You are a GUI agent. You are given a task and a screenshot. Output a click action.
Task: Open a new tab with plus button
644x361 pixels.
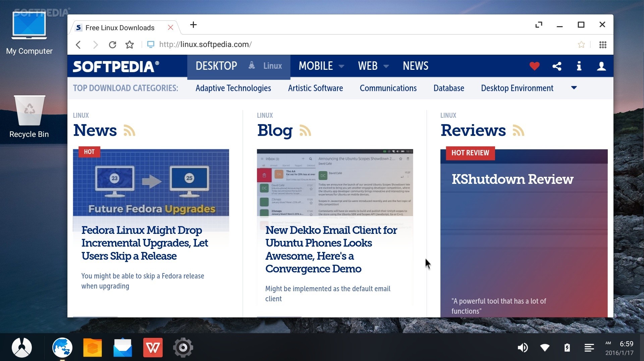[x=193, y=25]
